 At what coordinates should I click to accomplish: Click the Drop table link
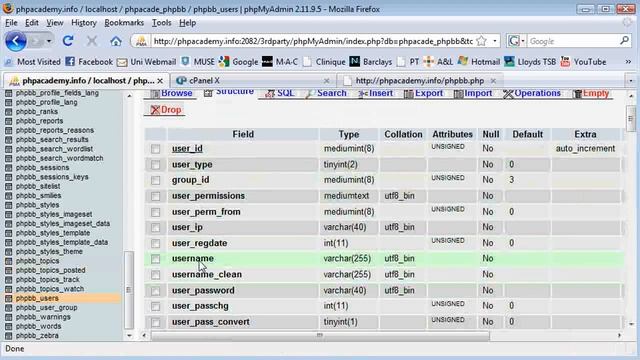coord(166,110)
